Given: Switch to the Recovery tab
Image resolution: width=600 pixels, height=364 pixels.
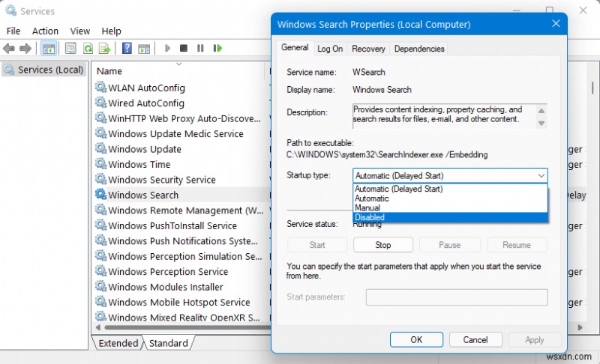Looking at the screenshot, I should [368, 49].
